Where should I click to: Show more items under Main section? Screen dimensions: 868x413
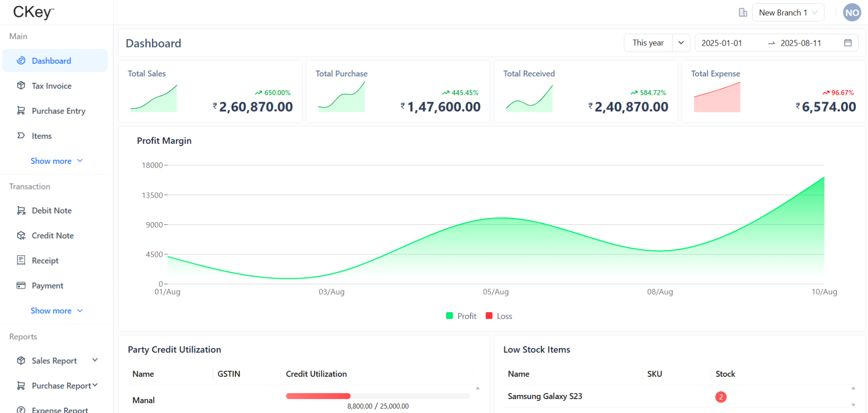(x=56, y=161)
